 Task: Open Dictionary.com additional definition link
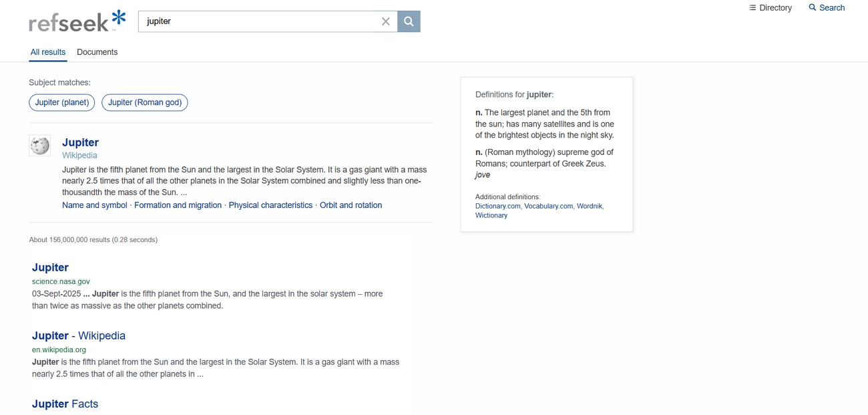(497, 206)
